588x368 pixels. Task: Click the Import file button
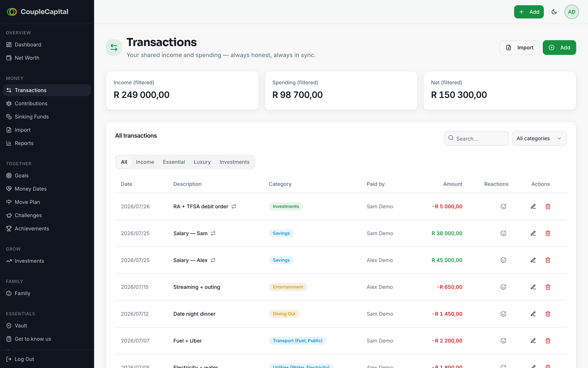519,48
